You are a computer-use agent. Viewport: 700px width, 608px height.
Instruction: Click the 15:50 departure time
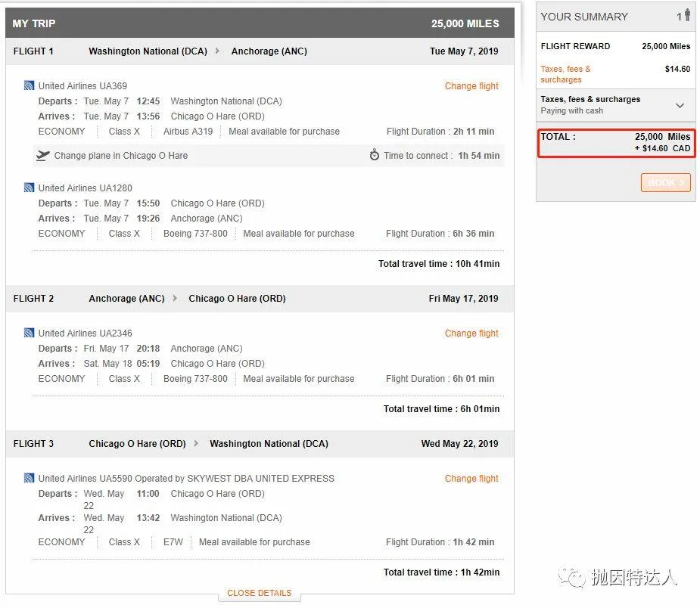point(148,203)
